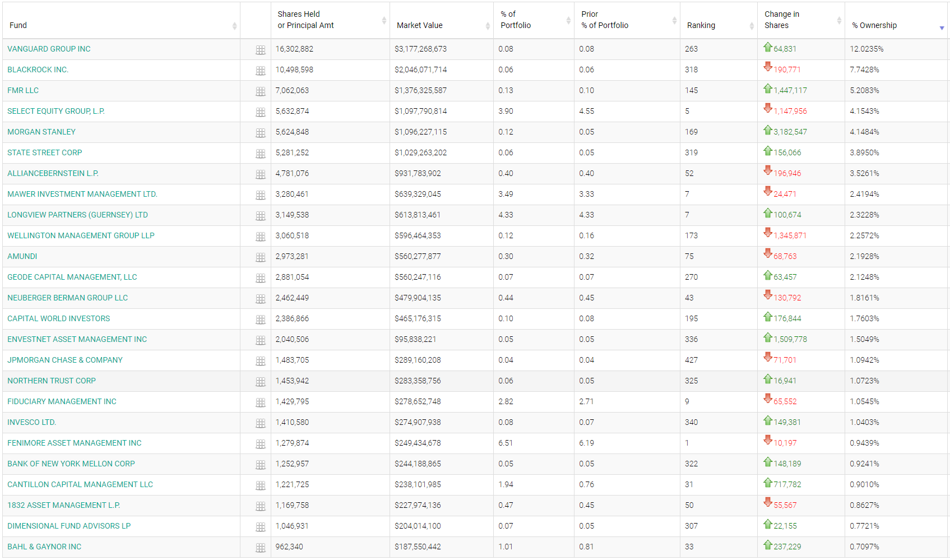Open the grid icon for Longview Partners
The width and height of the screenshot is (950, 560).
pos(261,216)
